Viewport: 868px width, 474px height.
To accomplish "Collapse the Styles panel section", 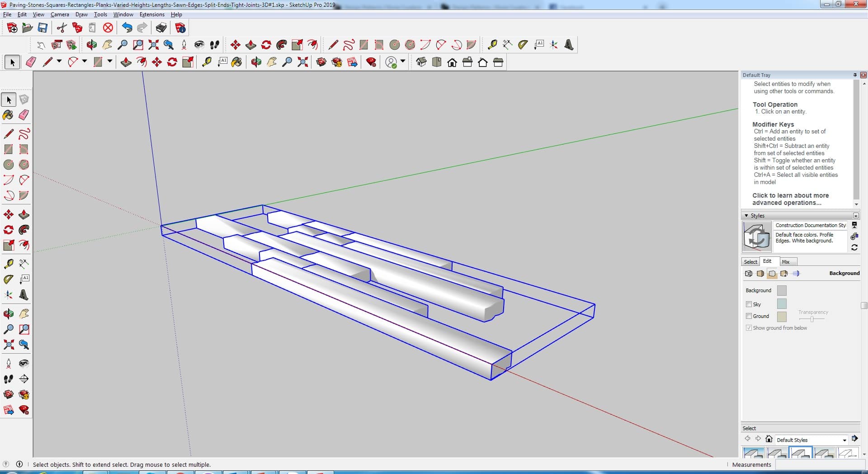I will coord(746,216).
